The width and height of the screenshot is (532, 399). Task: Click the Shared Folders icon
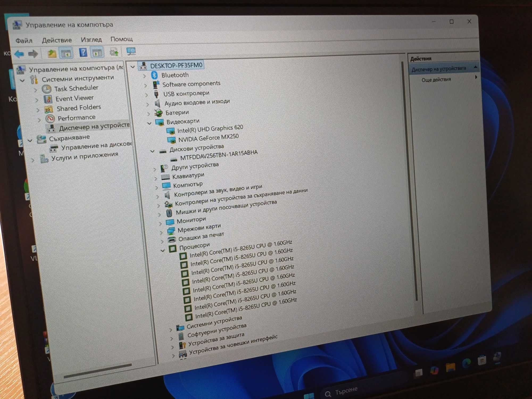click(x=49, y=109)
